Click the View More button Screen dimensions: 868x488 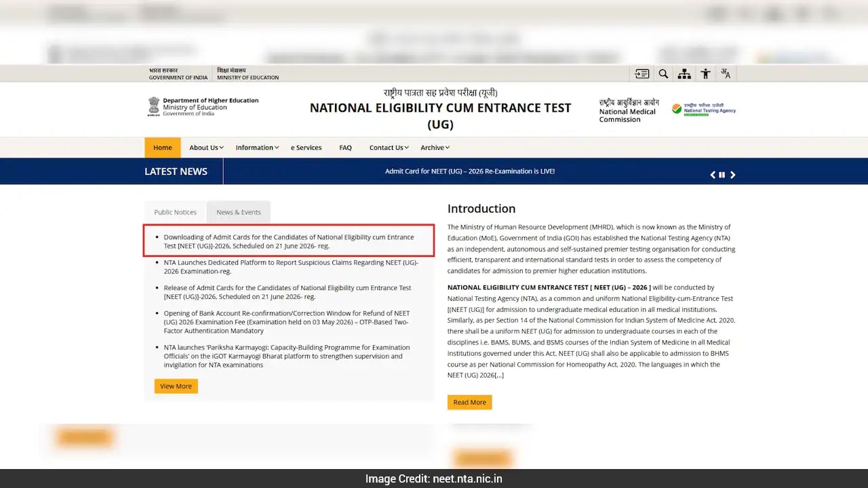[176, 386]
